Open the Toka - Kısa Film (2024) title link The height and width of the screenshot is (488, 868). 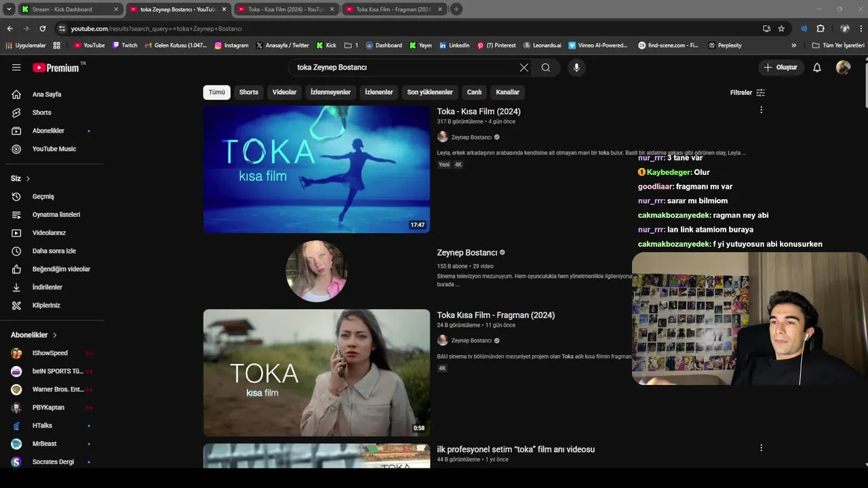click(x=479, y=111)
